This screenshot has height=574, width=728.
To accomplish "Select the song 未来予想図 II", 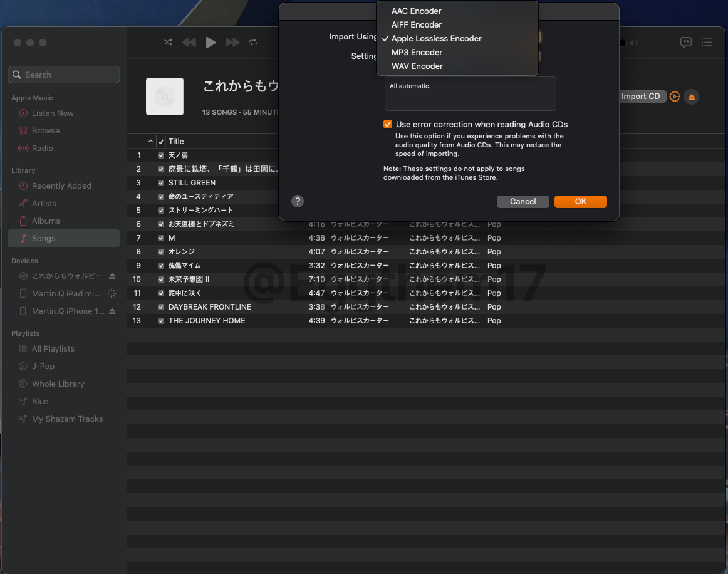I will (189, 279).
